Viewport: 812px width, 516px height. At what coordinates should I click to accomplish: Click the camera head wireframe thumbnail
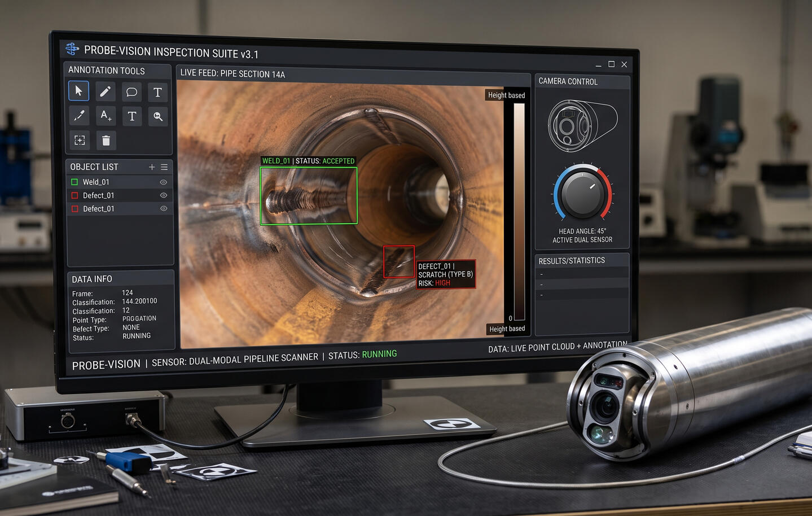(x=582, y=126)
